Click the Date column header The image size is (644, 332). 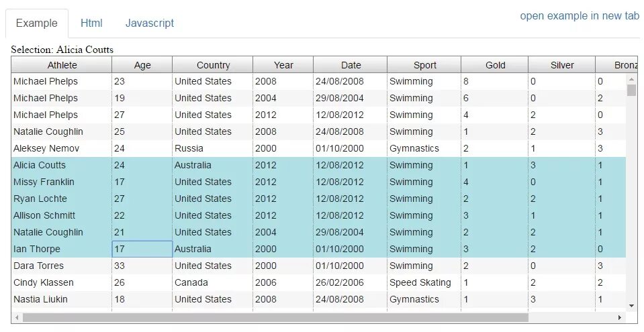point(351,65)
